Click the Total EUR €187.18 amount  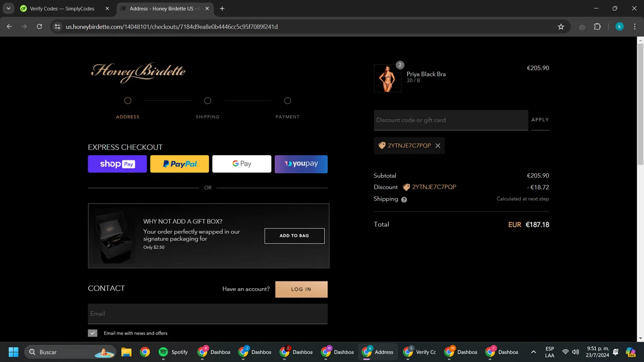pos(529,225)
